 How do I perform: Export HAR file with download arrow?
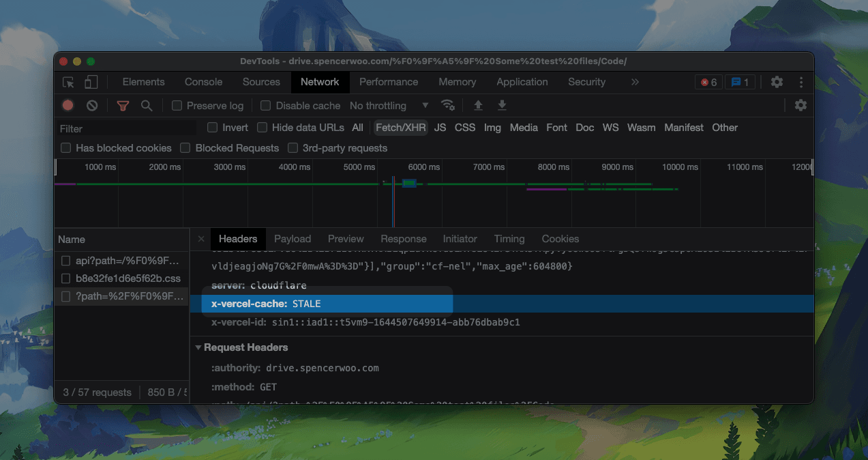[x=502, y=105]
